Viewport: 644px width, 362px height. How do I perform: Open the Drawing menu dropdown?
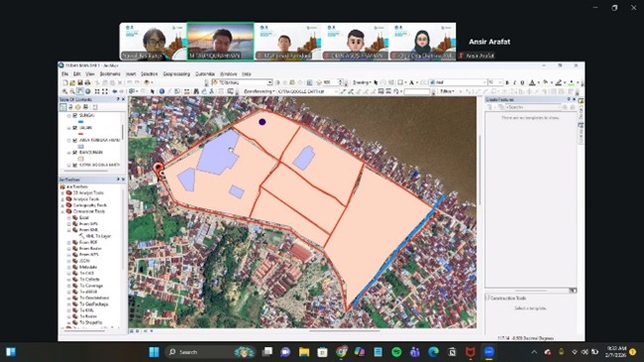pos(362,82)
